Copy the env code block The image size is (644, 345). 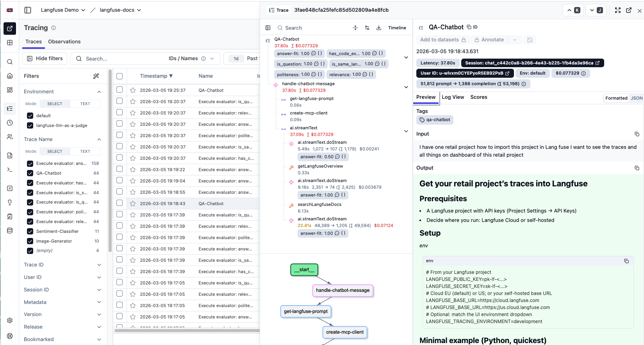click(x=626, y=261)
